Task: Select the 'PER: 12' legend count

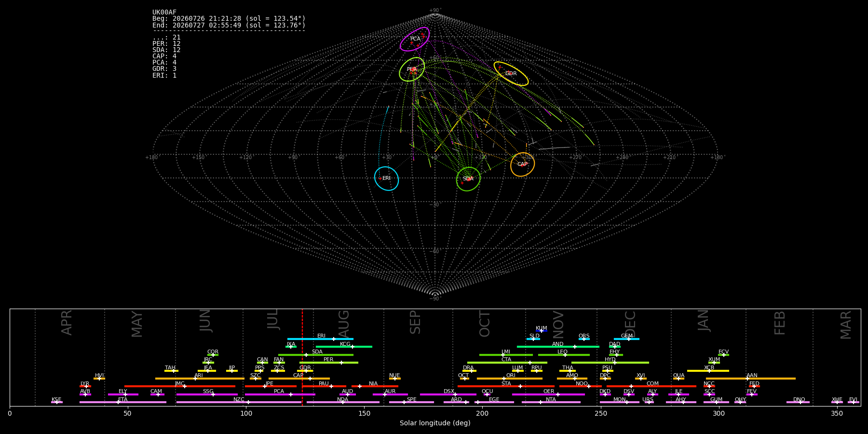Action: (166, 44)
